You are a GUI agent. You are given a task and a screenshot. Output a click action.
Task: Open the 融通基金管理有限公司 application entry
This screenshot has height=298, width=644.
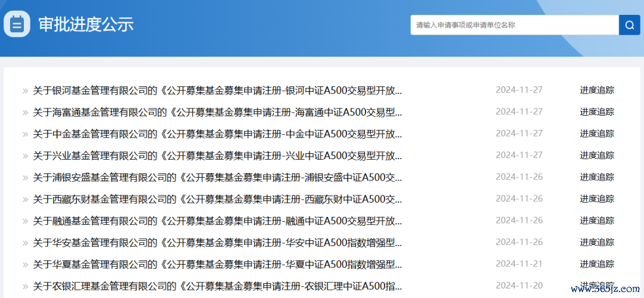pos(217,221)
